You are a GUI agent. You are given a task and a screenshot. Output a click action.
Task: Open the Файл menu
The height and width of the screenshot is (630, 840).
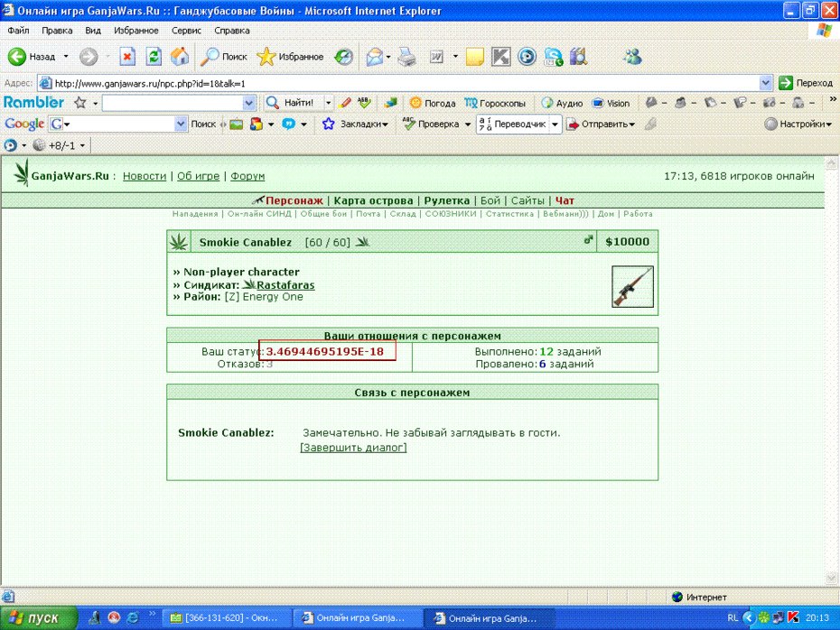pos(18,31)
